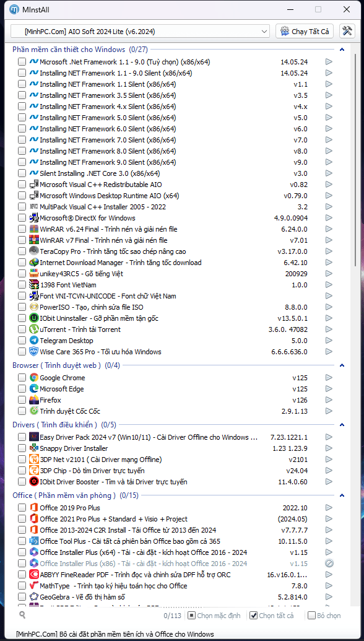The image size is (364, 641).
Task: Tick the WinRAR v7 Final checkbox
Action: 22,240
